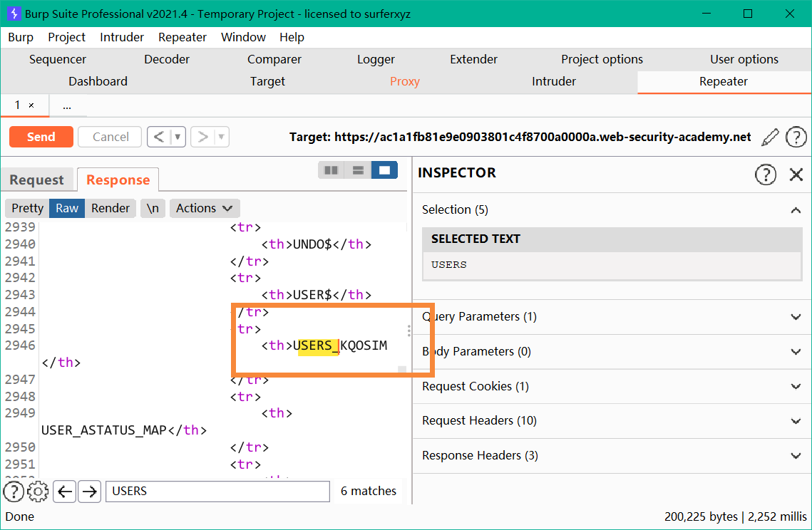Open Inspector help question mark icon
Image resolution: width=812 pixels, height=530 pixels.
766,175
